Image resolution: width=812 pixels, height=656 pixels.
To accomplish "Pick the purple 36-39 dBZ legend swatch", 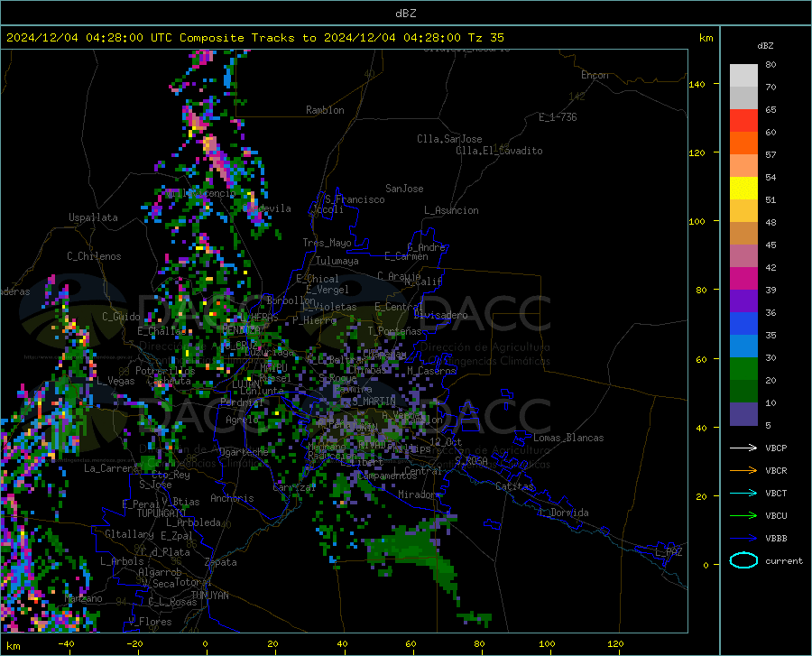I will point(743,301).
